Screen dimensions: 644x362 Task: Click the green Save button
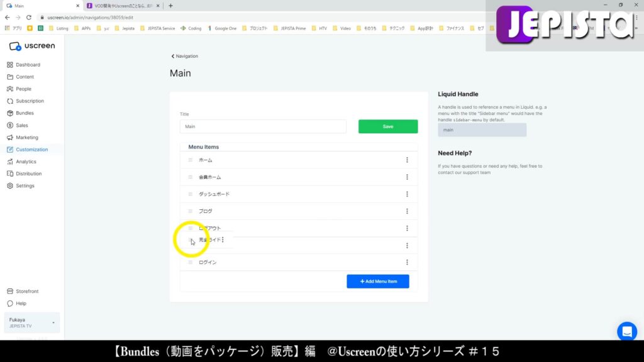388,126
